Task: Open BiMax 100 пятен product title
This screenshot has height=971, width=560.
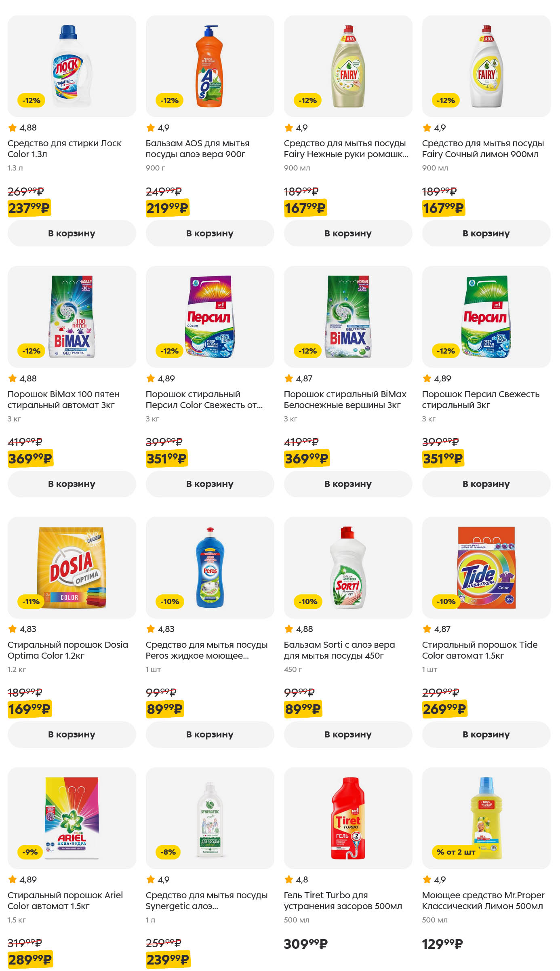Action: (x=63, y=399)
